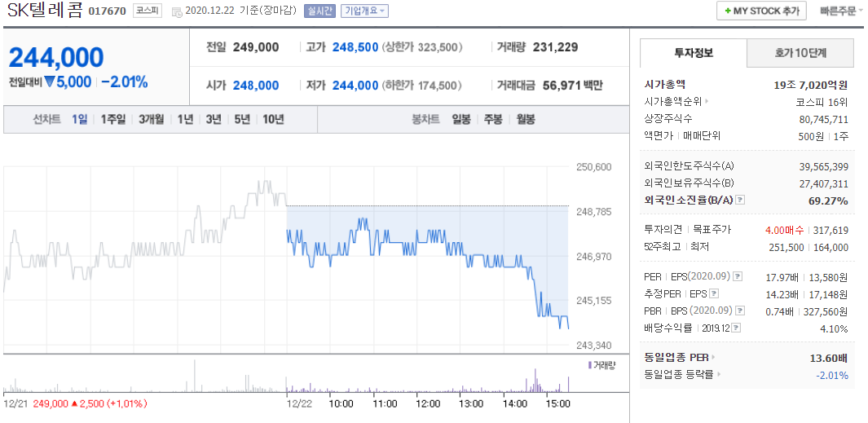
Task: Click the change percentage -2.01%
Action: tap(125, 82)
